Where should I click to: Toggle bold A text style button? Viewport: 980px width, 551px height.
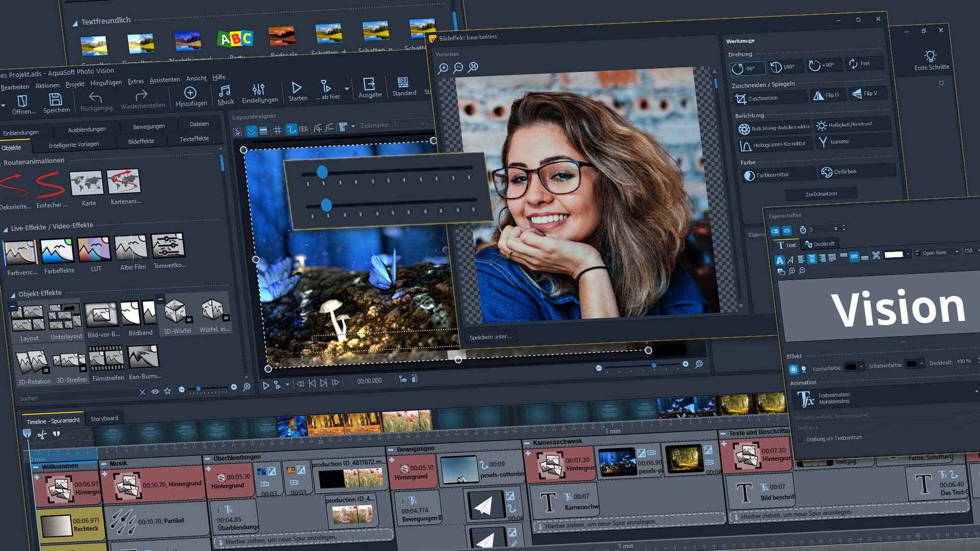point(779,260)
